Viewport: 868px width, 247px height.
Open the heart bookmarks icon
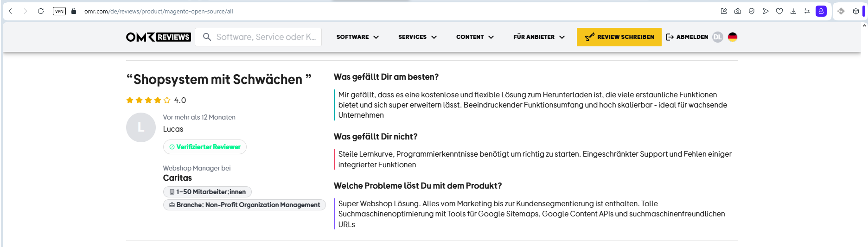pyautogui.click(x=779, y=11)
